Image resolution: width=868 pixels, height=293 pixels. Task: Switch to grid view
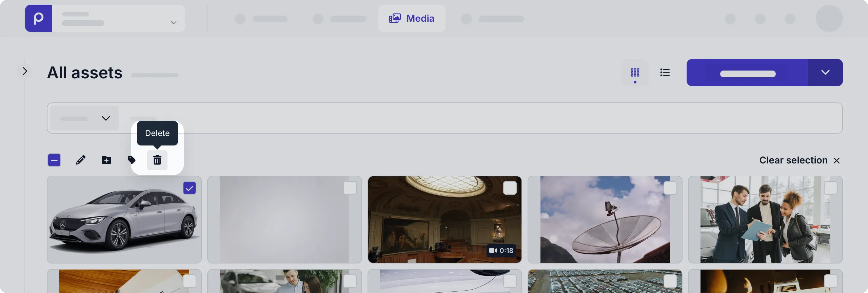click(x=635, y=72)
